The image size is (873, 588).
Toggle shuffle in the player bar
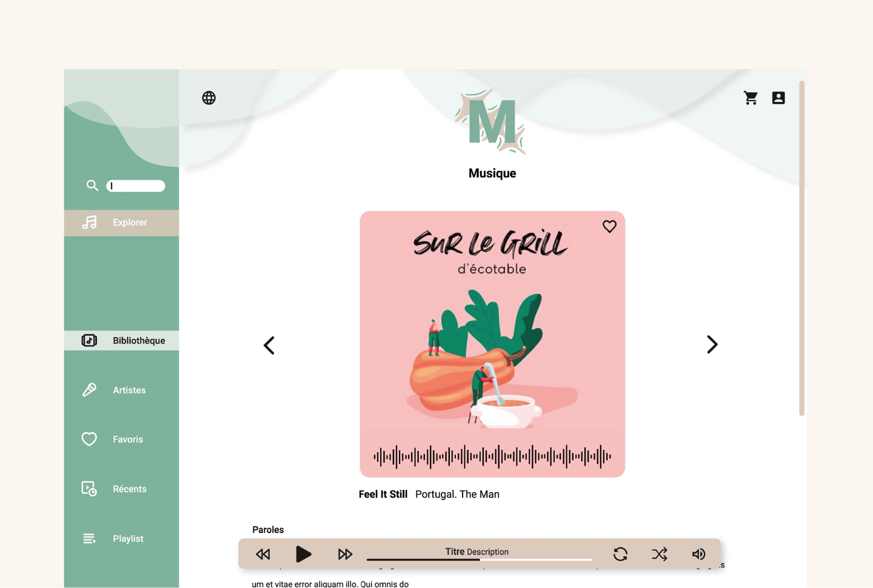click(x=660, y=554)
